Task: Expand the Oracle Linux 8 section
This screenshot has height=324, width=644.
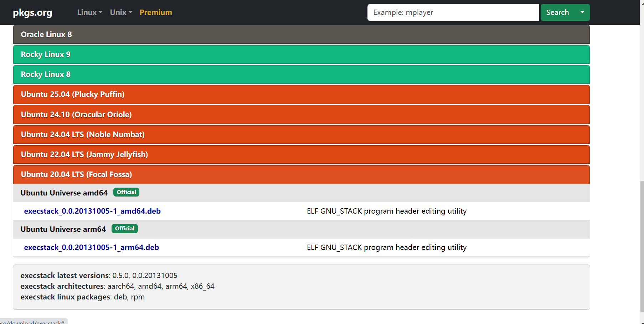Action: point(302,35)
